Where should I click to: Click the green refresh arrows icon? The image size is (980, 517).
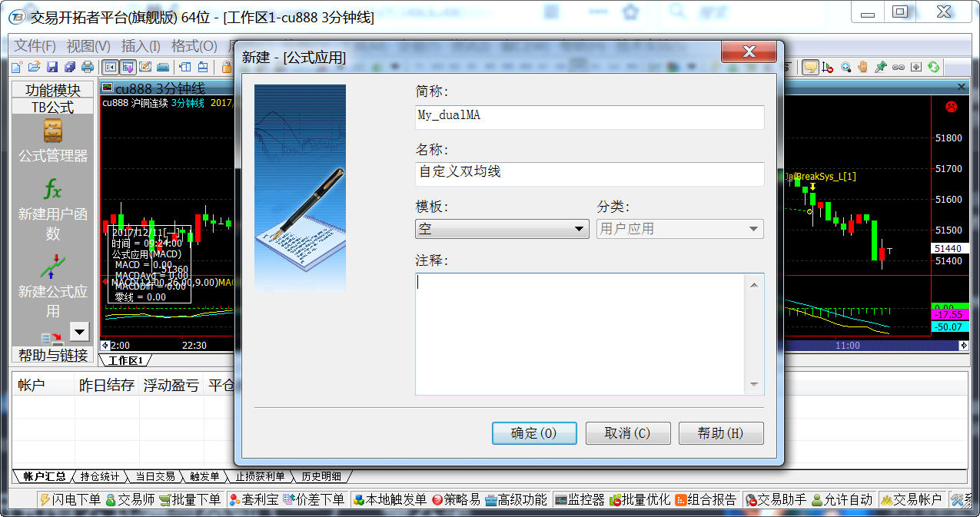(933, 67)
